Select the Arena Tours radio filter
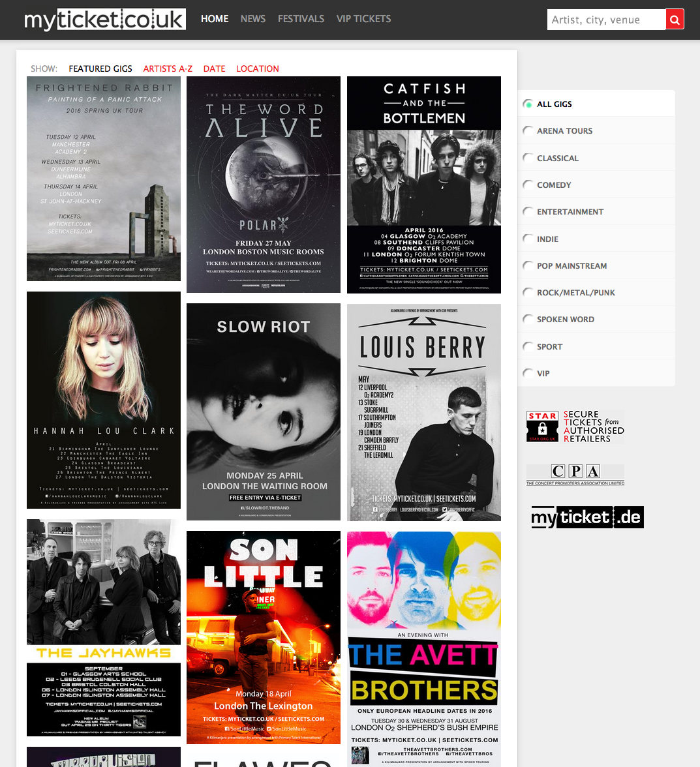 528,130
